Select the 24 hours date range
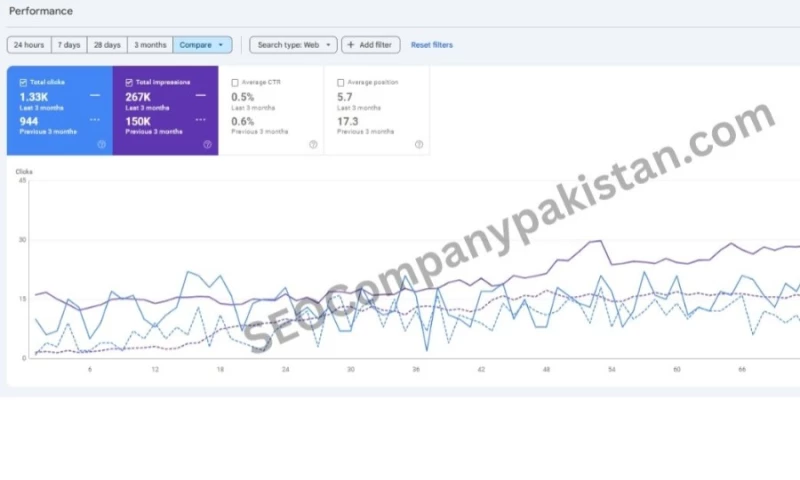Viewport: 800px width, 480px height. tap(28, 45)
